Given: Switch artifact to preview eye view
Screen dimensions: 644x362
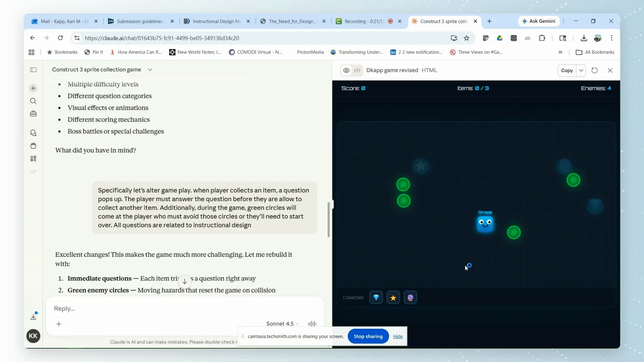Looking at the screenshot, I should [x=346, y=70].
